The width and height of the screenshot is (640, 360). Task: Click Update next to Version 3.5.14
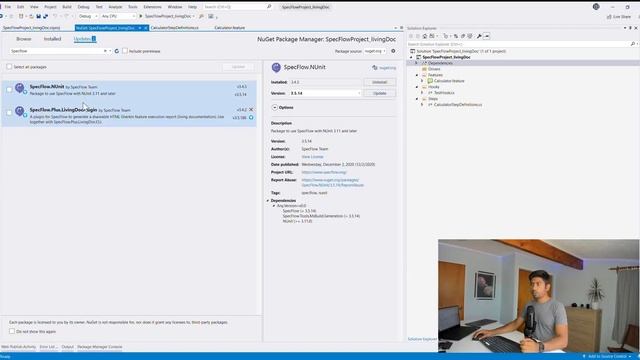(379, 93)
